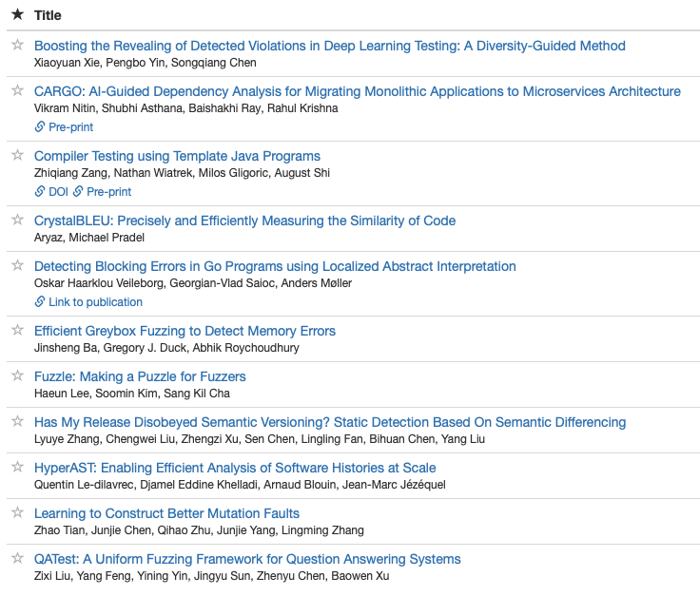The image size is (700, 596).
Task: Star the Has My Release Disobeyed Semantic Versioning paper
Action: [x=17, y=421]
